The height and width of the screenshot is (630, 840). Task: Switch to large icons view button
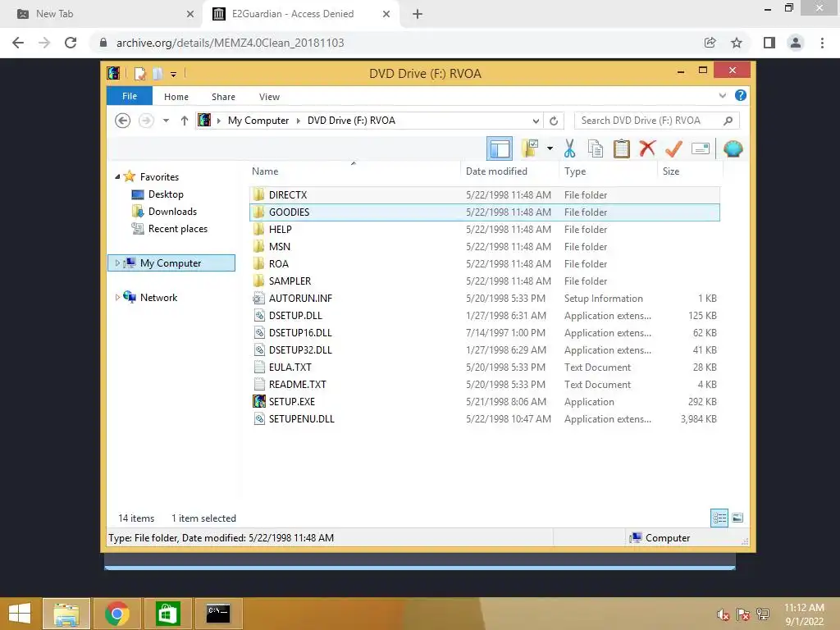pos(737,518)
